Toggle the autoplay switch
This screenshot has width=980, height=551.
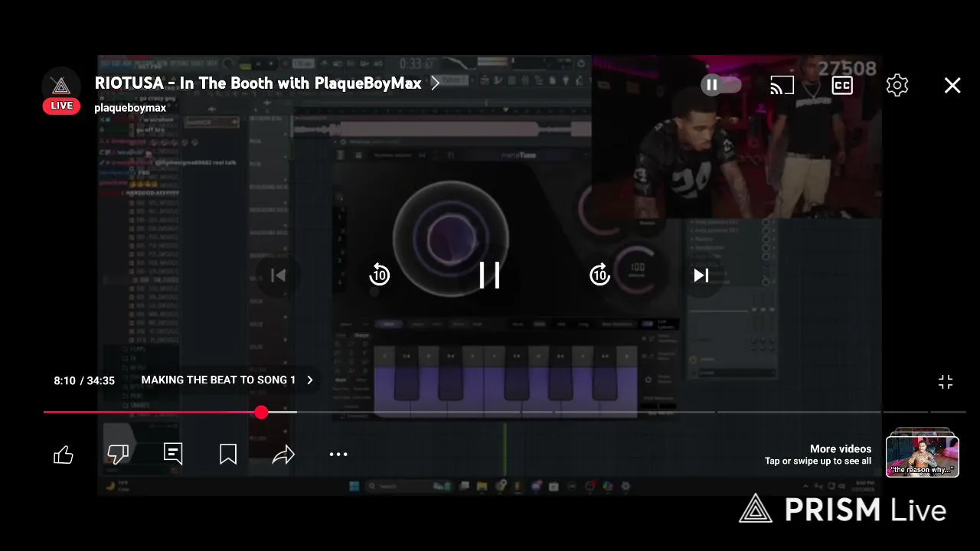(721, 85)
